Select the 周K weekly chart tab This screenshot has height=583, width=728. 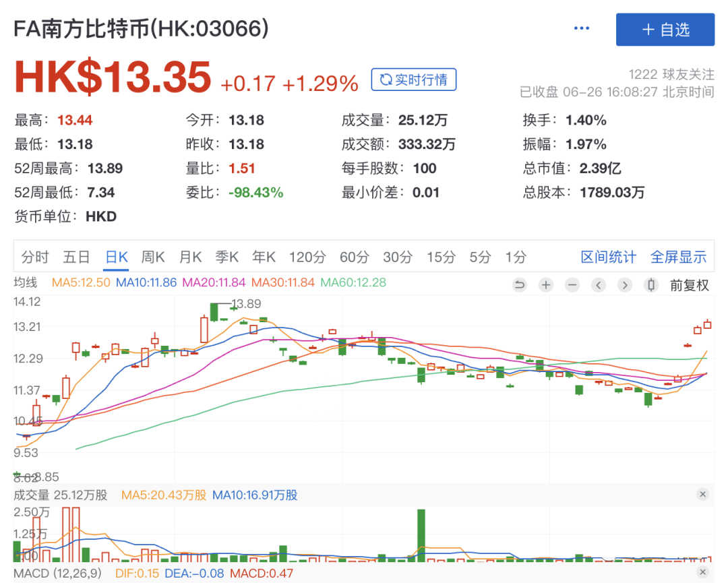[153, 257]
